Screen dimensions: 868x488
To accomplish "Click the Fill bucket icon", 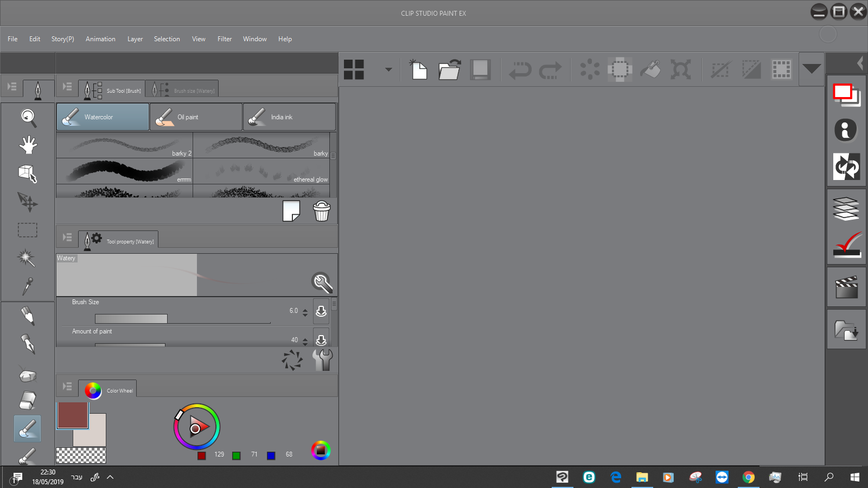I will 650,69.
